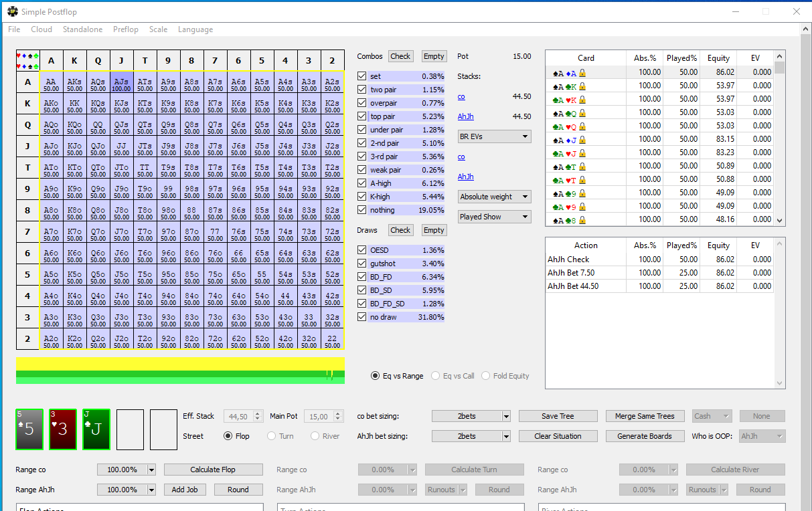Open the Absolute weight dropdown
The image size is (812, 511).
(495, 197)
